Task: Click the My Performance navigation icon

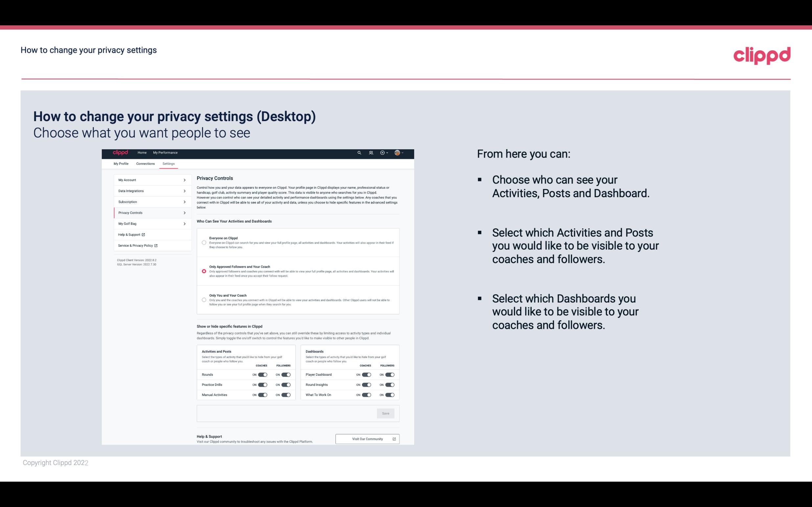Action: coord(166,153)
